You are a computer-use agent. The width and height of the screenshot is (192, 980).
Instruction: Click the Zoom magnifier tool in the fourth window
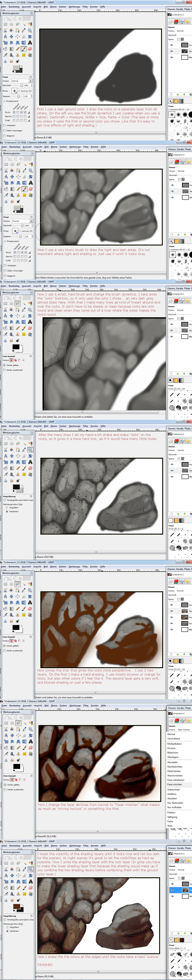[30, 450]
